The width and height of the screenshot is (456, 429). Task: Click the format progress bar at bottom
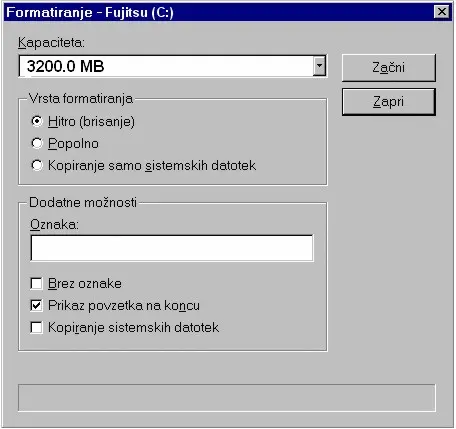pos(227,398)
